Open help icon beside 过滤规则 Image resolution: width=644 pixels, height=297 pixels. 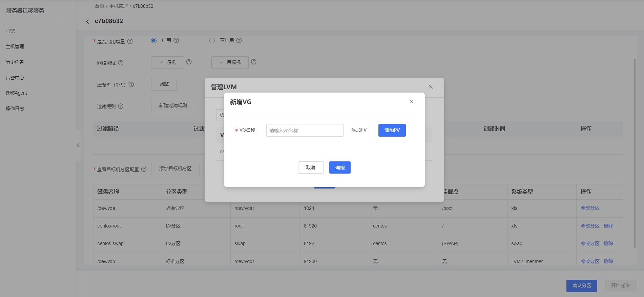click(x=121, y=106)
